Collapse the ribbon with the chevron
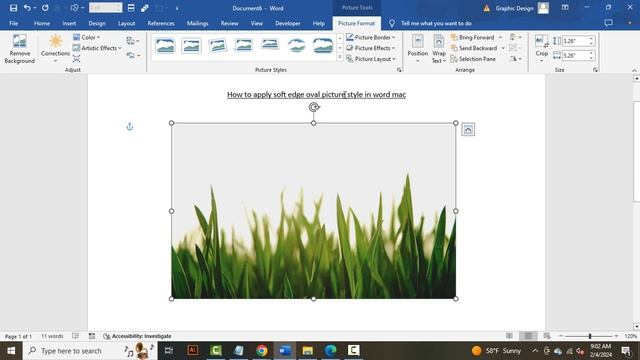The image size is (640, 360). (635, 70)
